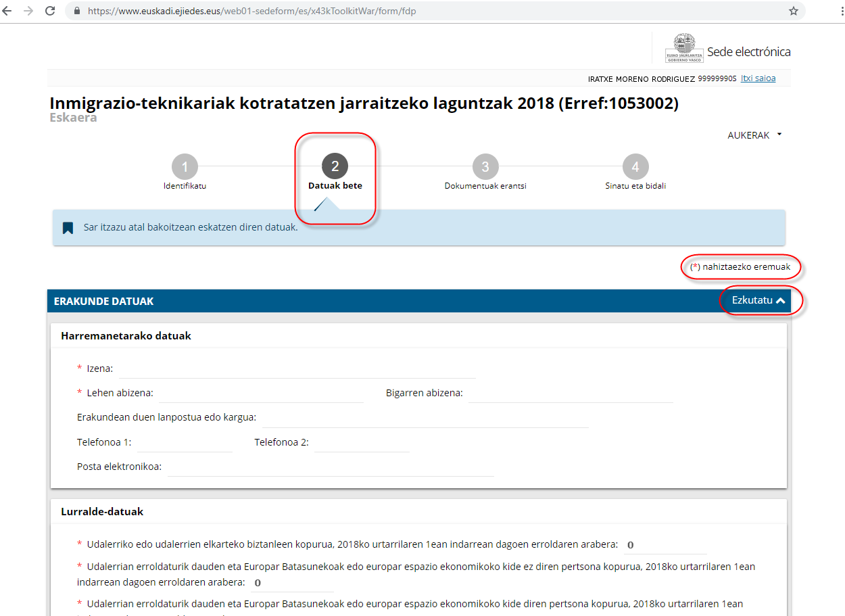Click the Gobierno Vasco logo
Image resolution: width=845 pixels, height=616 pixels.
pyautogui.click(x=684, y=48)
